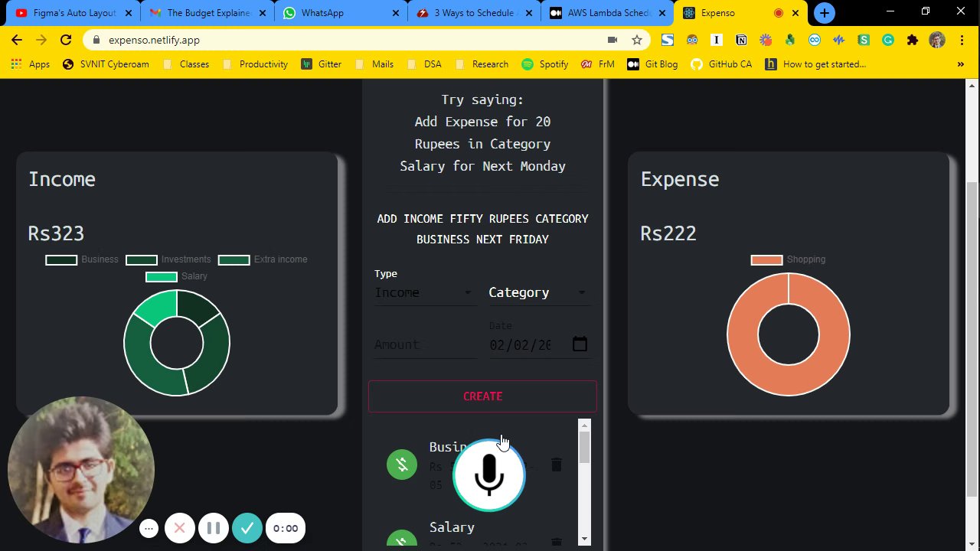Image resolution: width=980 pixels, height=551 pixels.
Task: Click the webcam bubble thumbnail
Action: tap(81, 469)
